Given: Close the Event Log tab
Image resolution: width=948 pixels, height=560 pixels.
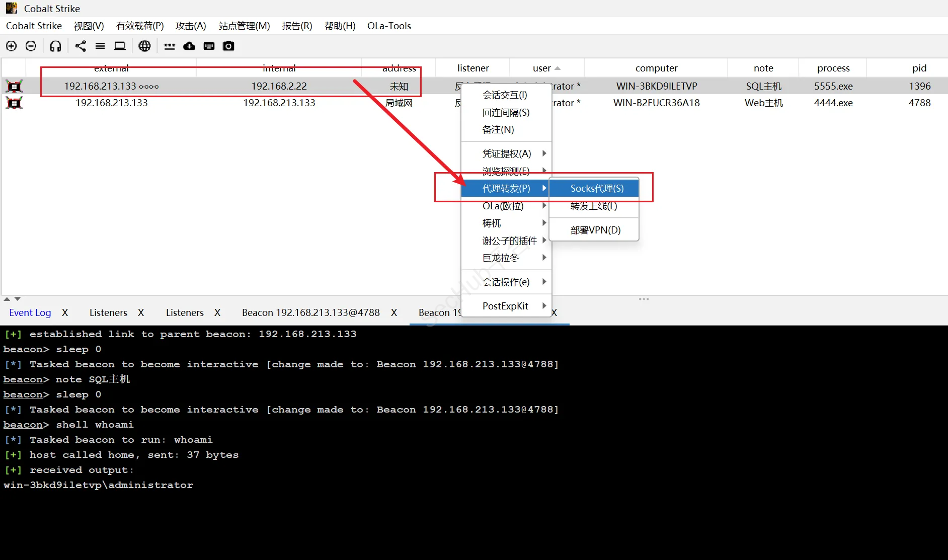Looking at the screenshot, I should tap(65, 312).
